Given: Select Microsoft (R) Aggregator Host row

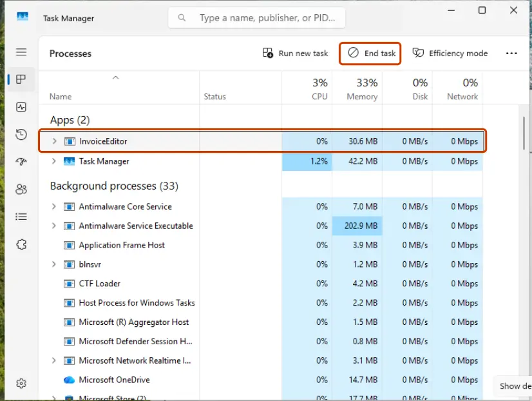Looking at the screenshot, I should (x=261, y=322).
